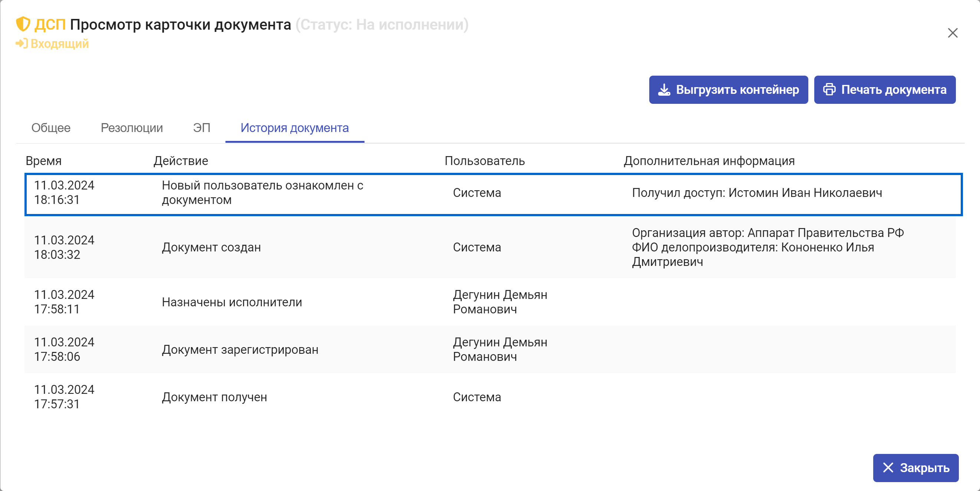980x491 pixels.
Task: Click the 'Документ зарегистрирован' action
Action: tap(240, 349)
